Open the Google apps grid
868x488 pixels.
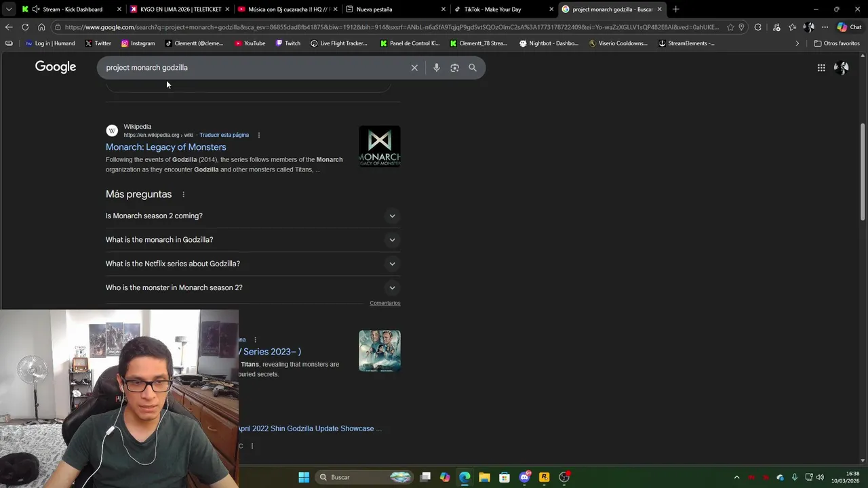pos(821,68)
